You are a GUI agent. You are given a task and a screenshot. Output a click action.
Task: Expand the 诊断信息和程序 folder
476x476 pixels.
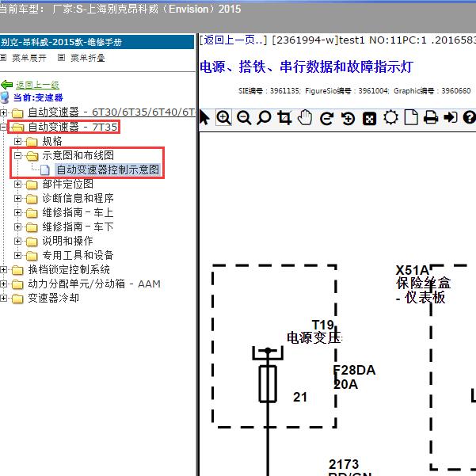tap(17, 199)
